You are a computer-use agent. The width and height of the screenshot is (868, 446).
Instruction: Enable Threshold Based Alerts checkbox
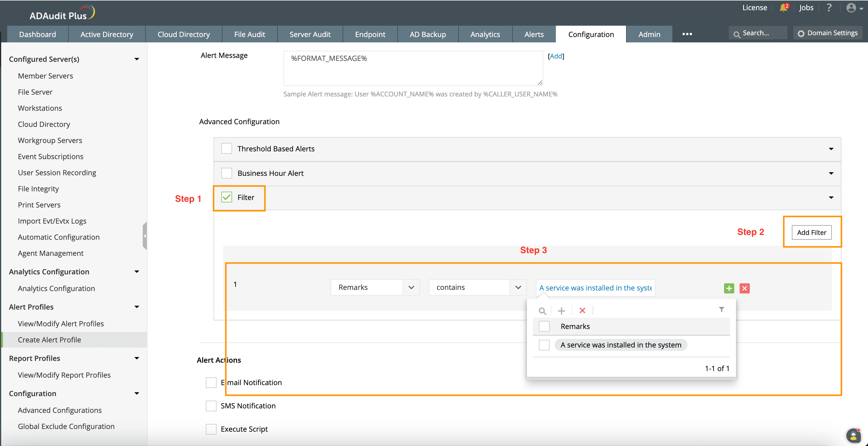[226, 149]
